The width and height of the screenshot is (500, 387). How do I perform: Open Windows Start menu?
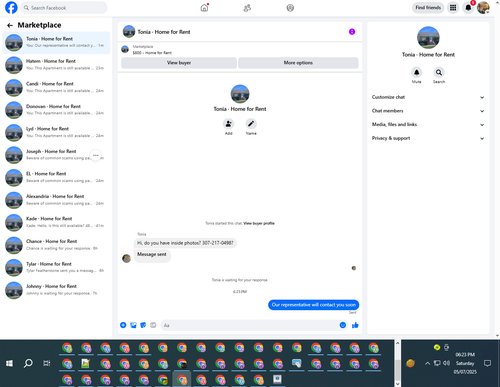click(9, 363)
